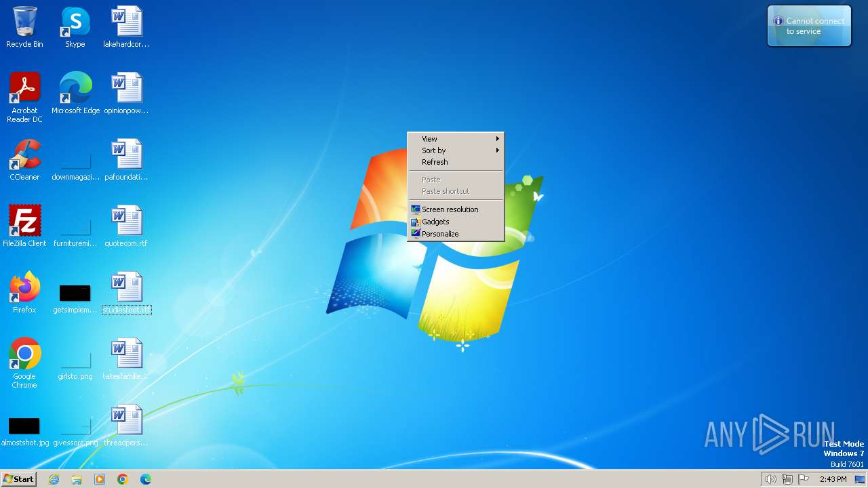Select the girlsto.png file
Image resolution: width=868 pixels, height=488 pixels.
coord(75,365)
